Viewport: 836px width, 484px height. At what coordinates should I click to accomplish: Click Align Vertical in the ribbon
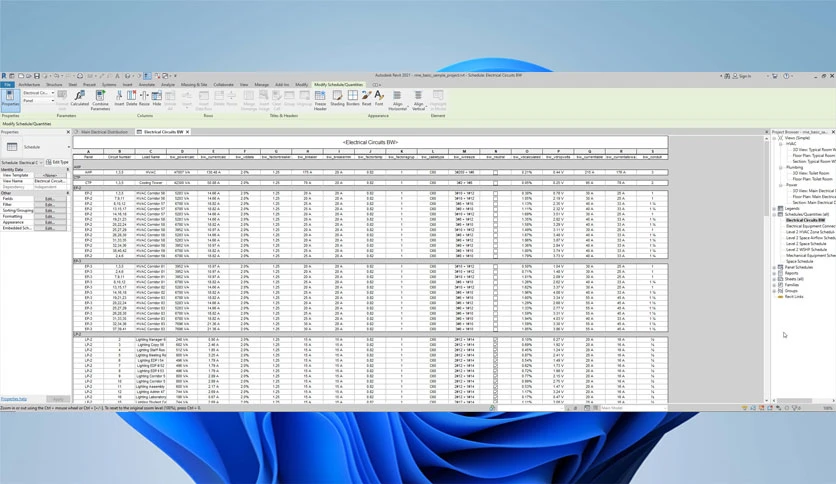pyautogui.click(x=419, y=100)
